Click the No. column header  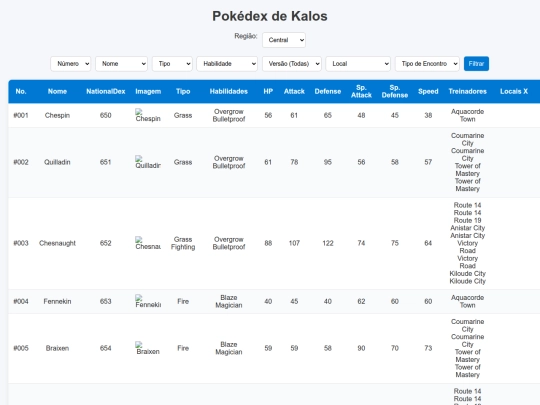tap(21, 91)
